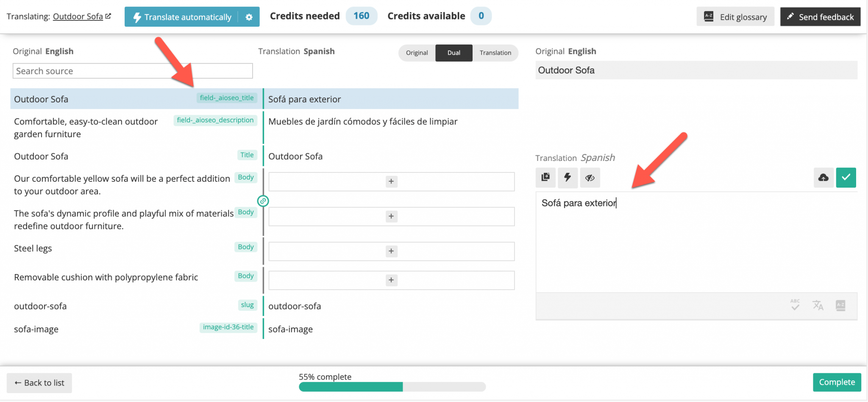
Task: Select the Dual view mode
Action: (454, 53)
